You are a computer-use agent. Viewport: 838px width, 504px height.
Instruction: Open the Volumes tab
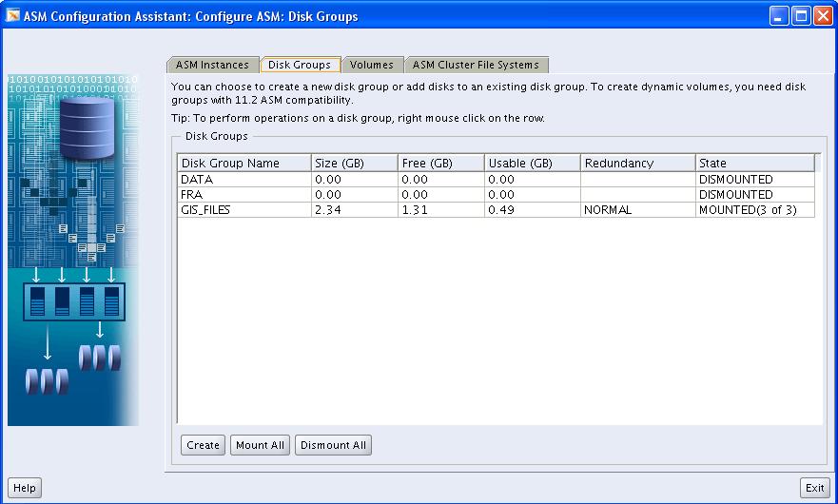click(x=371, y=65)
